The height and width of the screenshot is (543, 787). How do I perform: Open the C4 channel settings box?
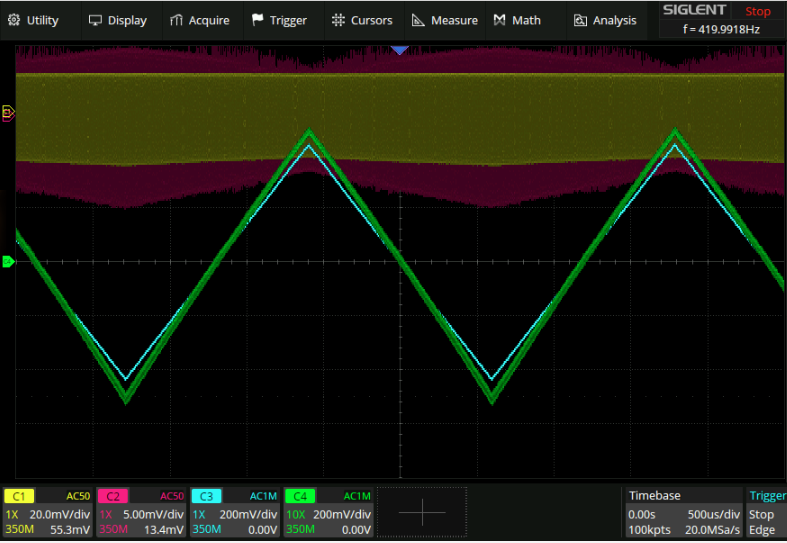(x=328, y=512)
